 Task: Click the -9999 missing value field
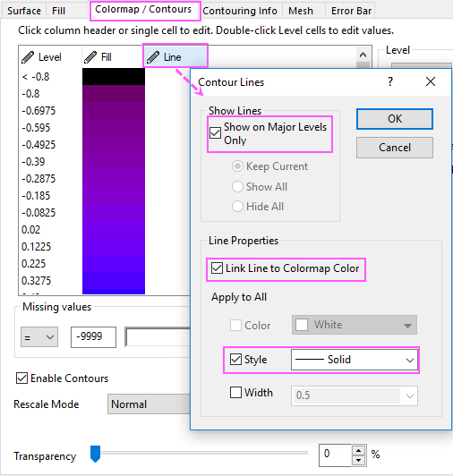[x=93, y=337]
